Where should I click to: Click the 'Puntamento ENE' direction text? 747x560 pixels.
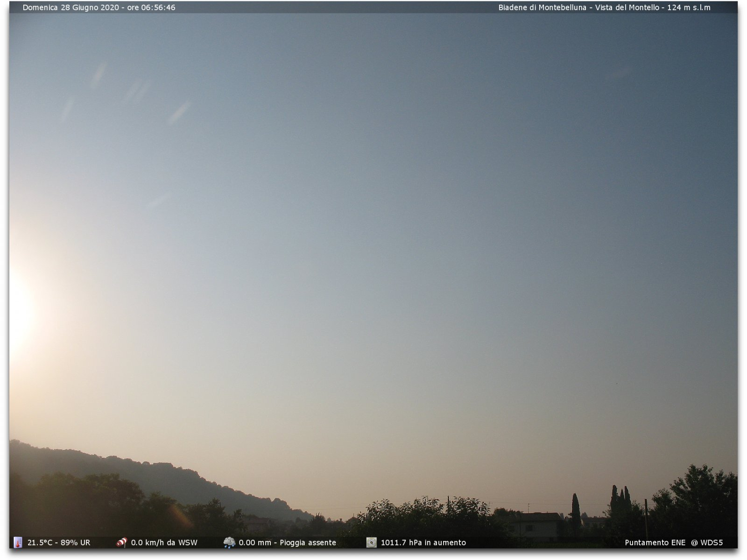(655, 543)
